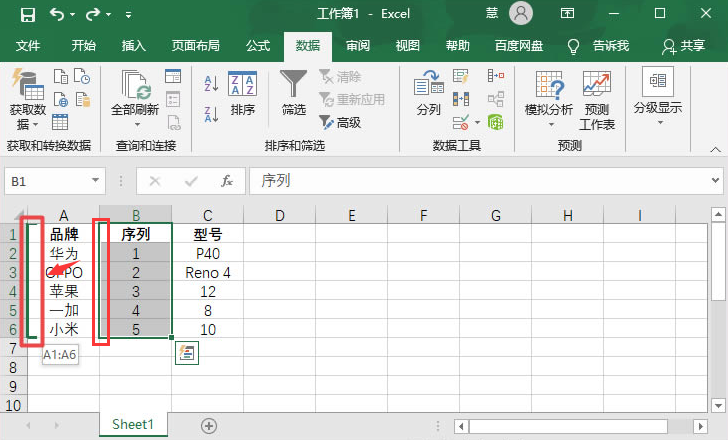Switch to the 开始 tab
Viewport: 728px width, 440px height.
tap(84, 45)
